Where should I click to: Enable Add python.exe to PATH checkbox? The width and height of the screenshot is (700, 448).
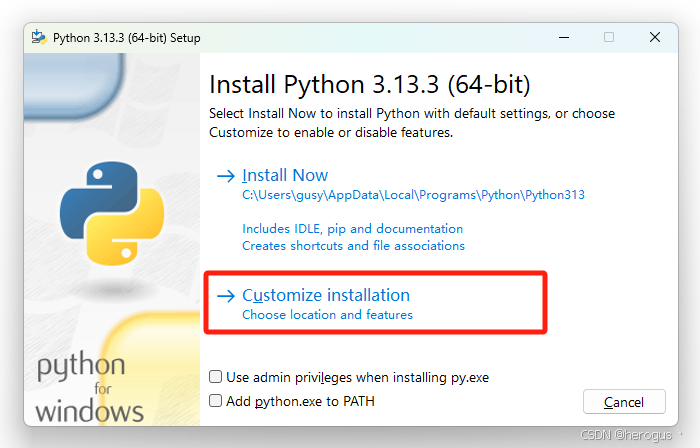[x=216, y=401]
